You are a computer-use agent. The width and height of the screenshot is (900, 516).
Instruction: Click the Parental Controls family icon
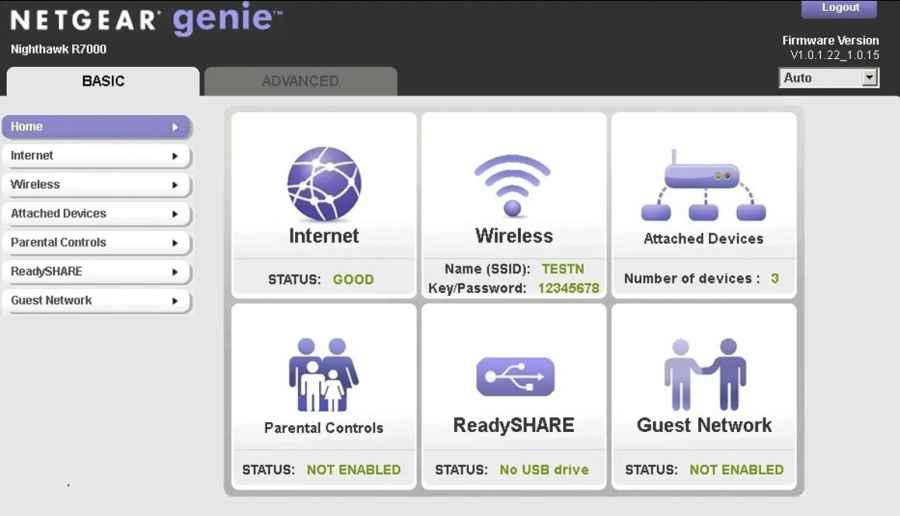point(324,374)
